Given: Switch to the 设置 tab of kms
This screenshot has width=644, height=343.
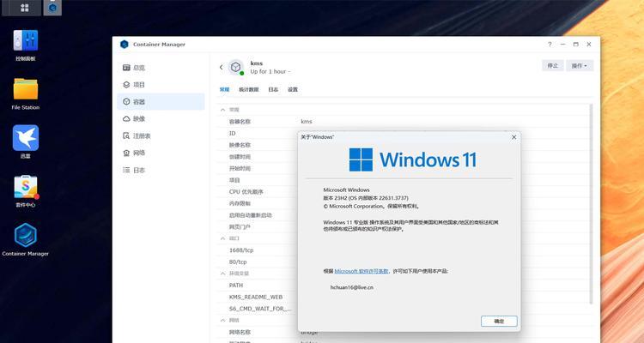Looking at the screenshot, I should point(293,89).
